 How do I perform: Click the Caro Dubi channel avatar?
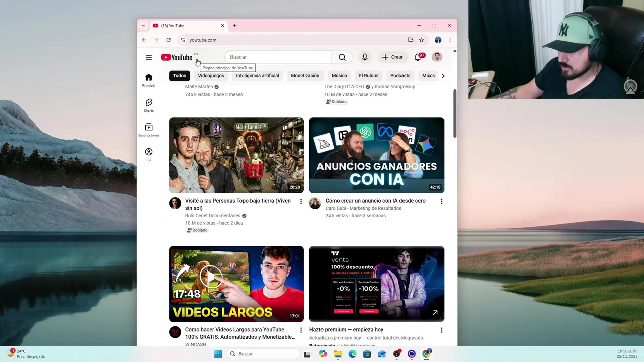[315, 203]
